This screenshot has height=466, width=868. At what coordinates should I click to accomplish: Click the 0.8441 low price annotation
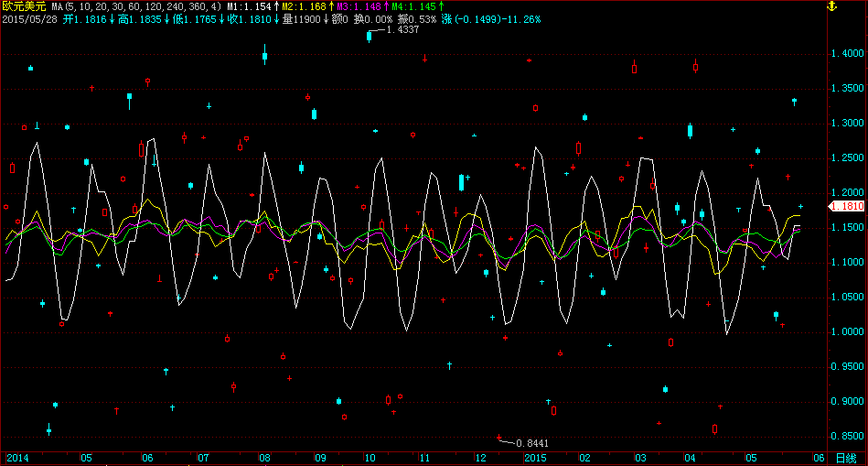pyautogui.click(x=532, y=443)
